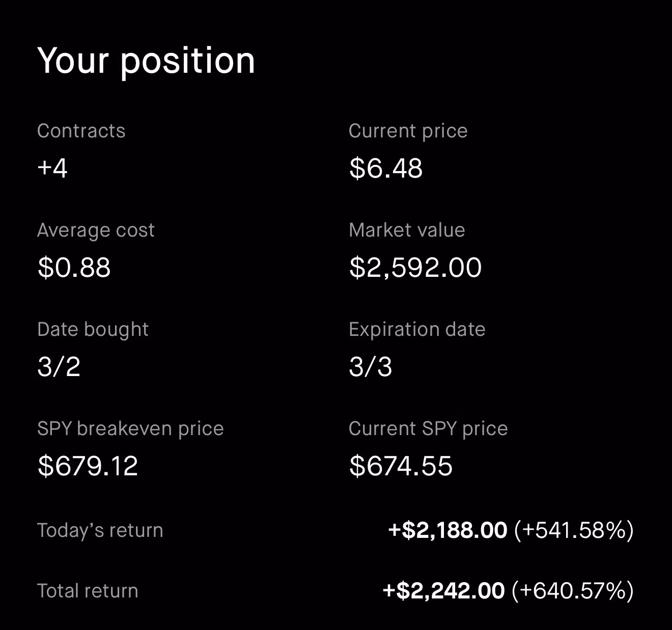Click the $6.48 current price value
672x630 pixels.
pyautogui.click(x=385, y=168)
